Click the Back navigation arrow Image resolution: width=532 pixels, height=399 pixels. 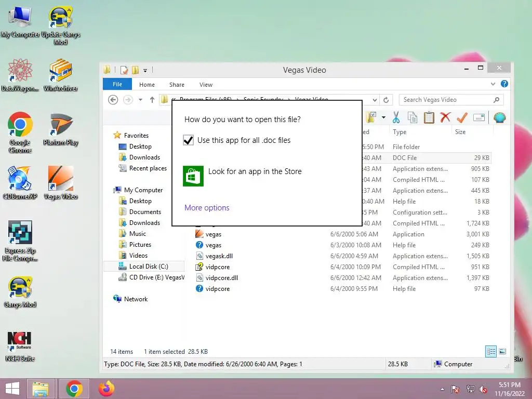point(113,100)
